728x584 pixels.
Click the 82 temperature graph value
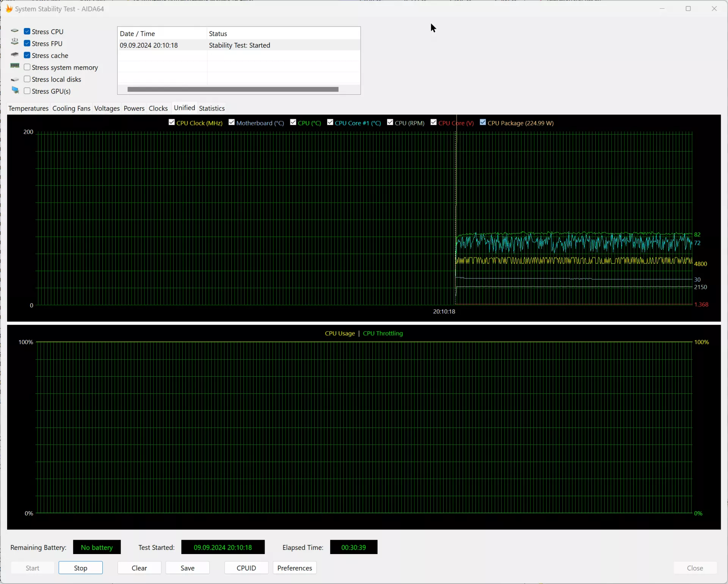pyautogui.click(x=697, y=235)
